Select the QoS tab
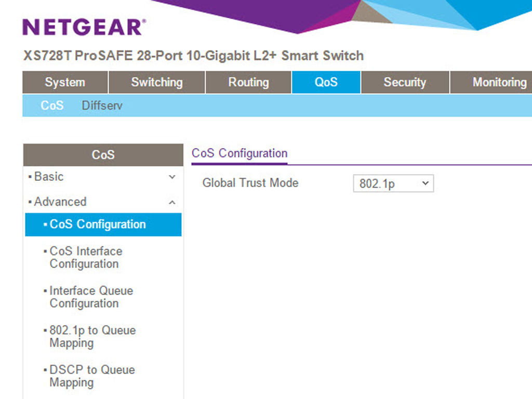Image resolution: width=532 pixels, height=399 pixels. click(326, 82)
